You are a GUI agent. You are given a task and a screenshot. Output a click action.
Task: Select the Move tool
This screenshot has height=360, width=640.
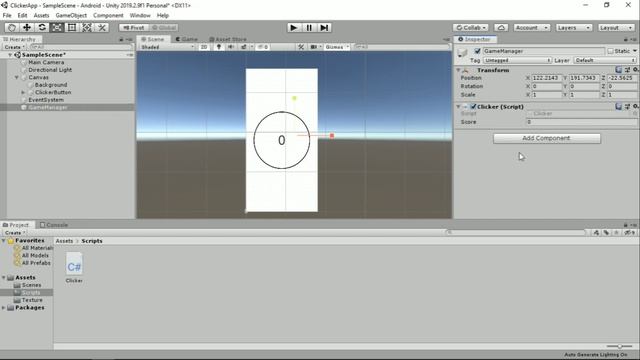coord(27,27)
